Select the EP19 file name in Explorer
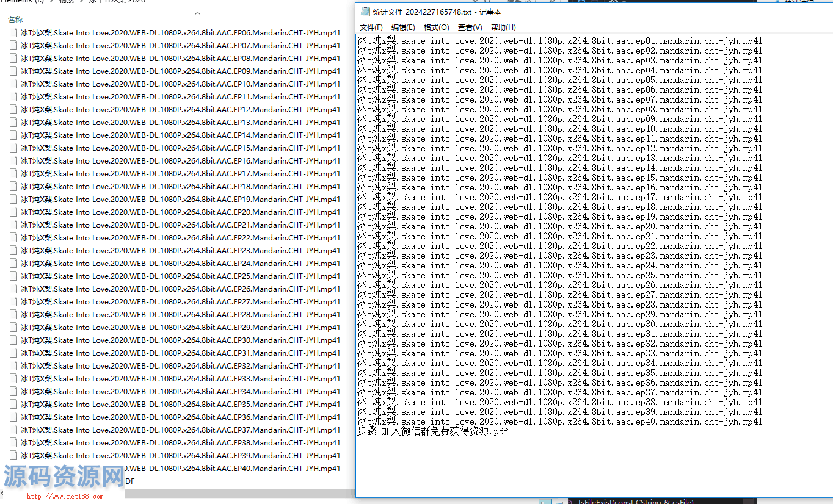Screen dimensions: 833x504 (181, 199)
